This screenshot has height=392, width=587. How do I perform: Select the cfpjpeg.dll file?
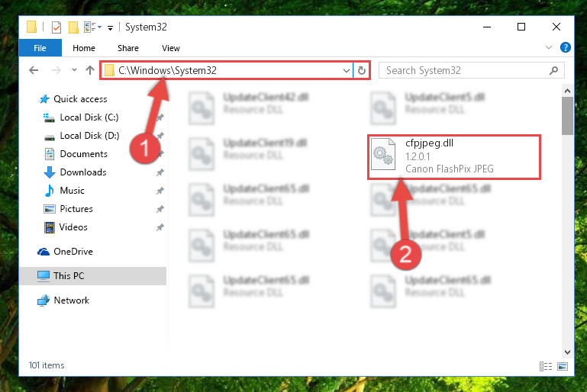pos(453,157)
